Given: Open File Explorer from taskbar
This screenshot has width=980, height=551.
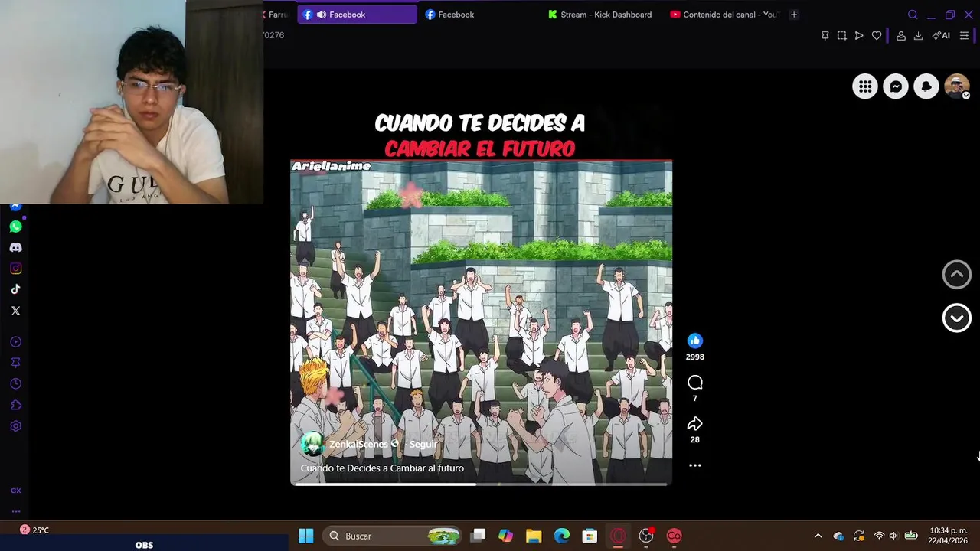Looking at the screenshot, I should (534, 536).
